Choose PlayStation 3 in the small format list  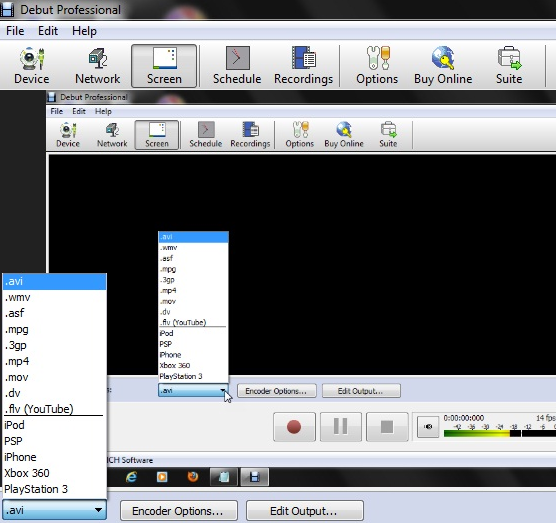193,376
